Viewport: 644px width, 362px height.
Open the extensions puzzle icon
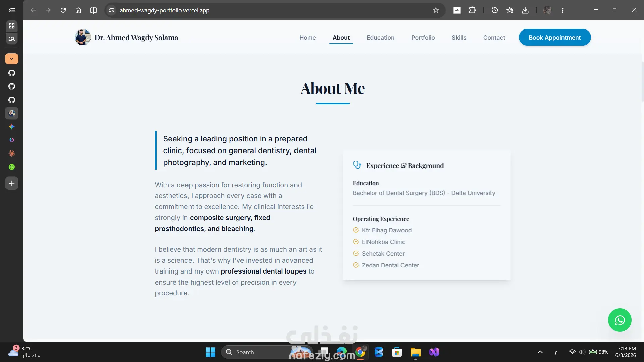point(472,10)
